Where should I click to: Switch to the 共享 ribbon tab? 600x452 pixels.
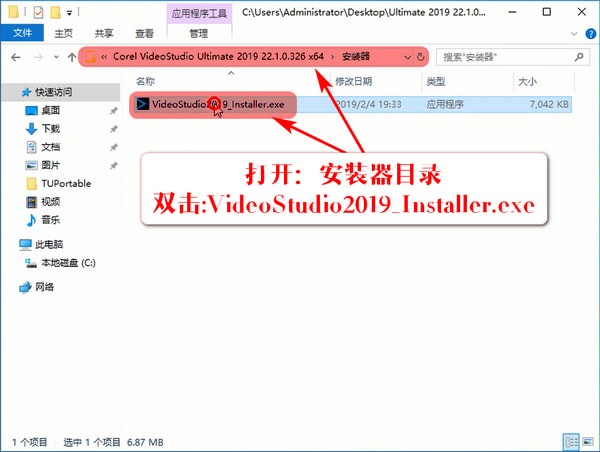pos(104,33)
